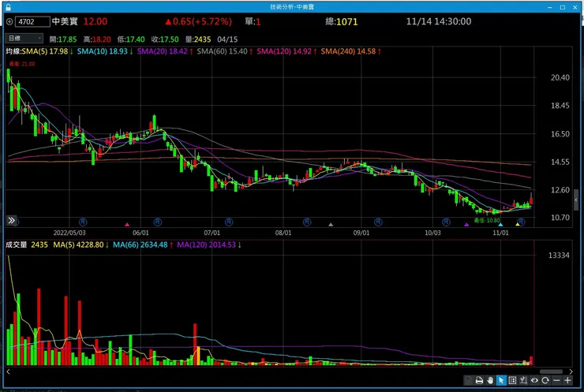Zoom out with the minus icon

556,380
